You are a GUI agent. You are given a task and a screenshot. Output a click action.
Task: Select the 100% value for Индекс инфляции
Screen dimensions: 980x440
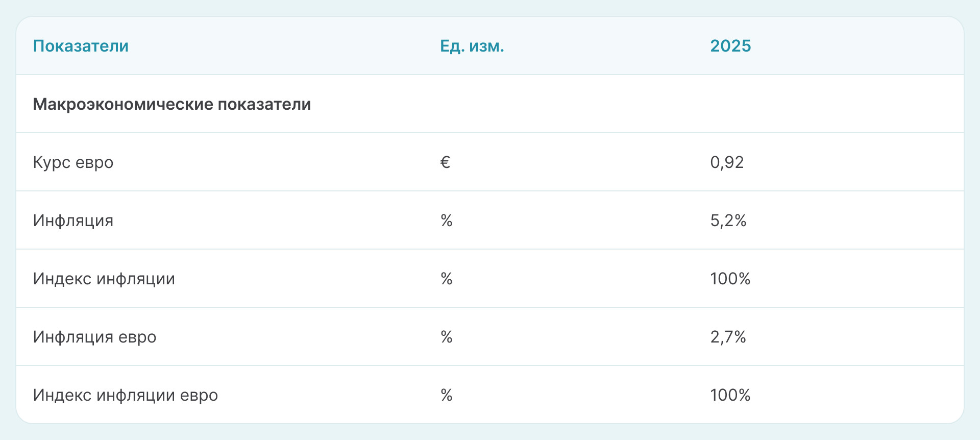730,279
